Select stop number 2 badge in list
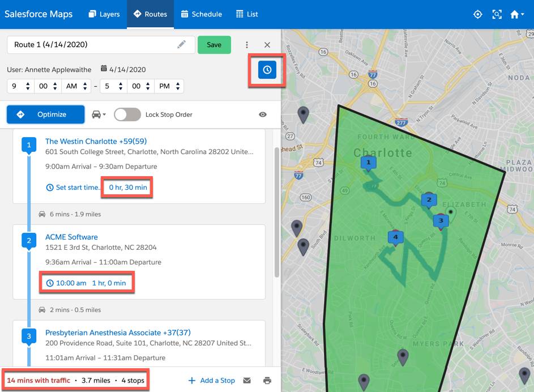Image resolution: width=534 pixels, height=392 pixels. [x=29, y=241]
